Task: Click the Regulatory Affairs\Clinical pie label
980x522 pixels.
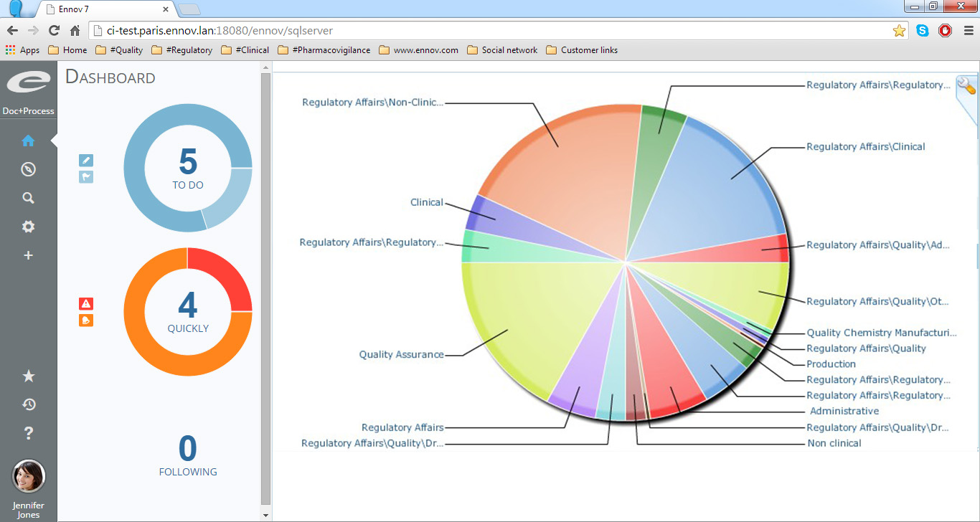Action: click(x=866, y=146)
